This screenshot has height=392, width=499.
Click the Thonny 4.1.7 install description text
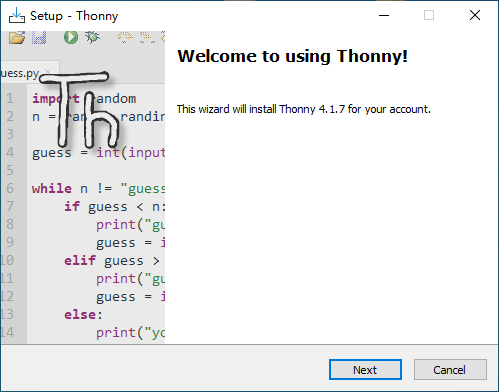point(304,109)
